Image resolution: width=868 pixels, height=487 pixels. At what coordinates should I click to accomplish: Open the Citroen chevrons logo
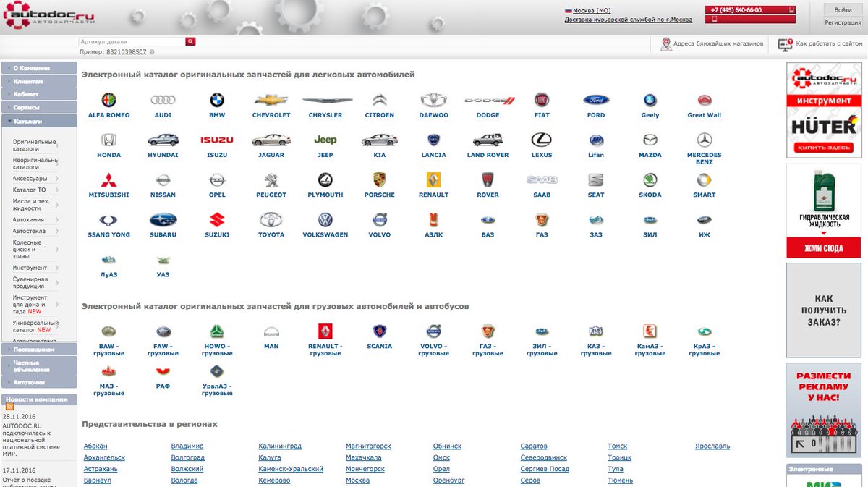pos(380,100)
